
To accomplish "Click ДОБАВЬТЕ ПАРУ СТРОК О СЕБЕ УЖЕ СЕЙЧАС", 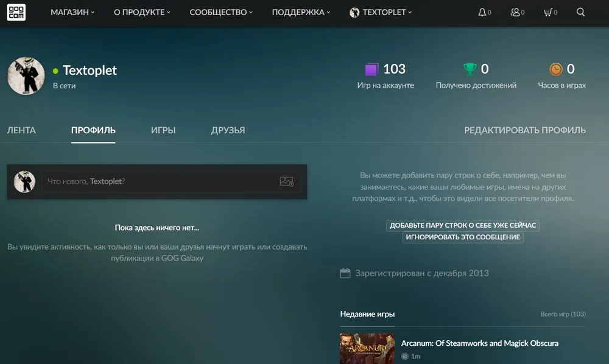I will [463, 225].
